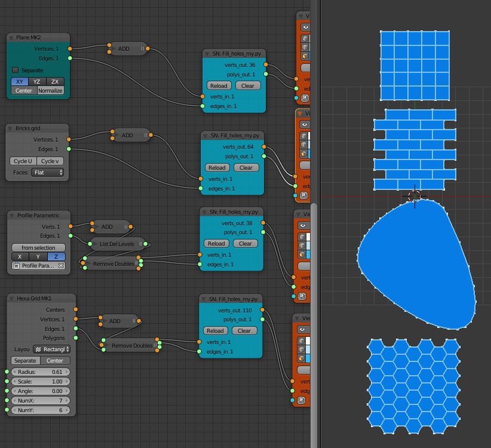
Task: Click matrix socket icon in topmost Viewer node
Action: point(305,98)
